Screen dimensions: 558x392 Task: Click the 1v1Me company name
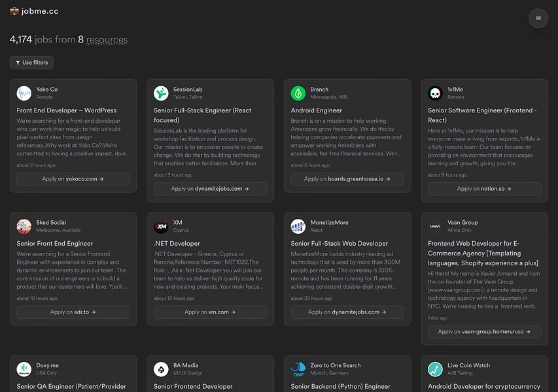click(455, 90)
